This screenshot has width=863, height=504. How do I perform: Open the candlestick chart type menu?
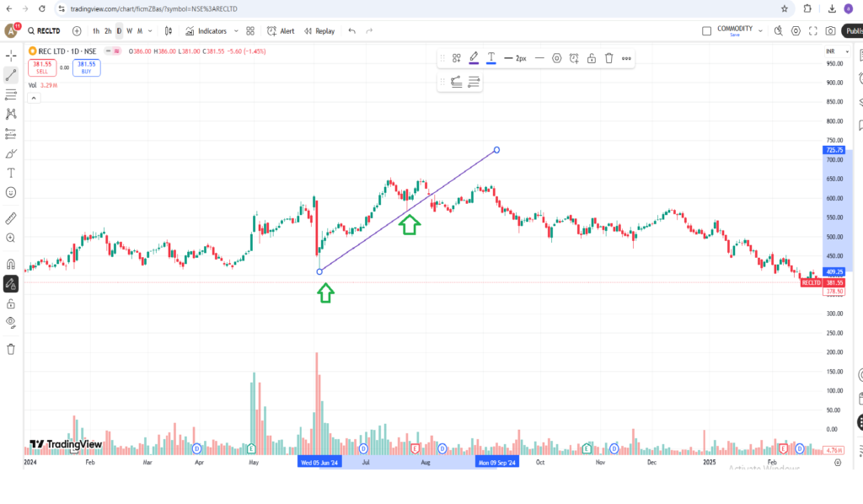point(169,31)
